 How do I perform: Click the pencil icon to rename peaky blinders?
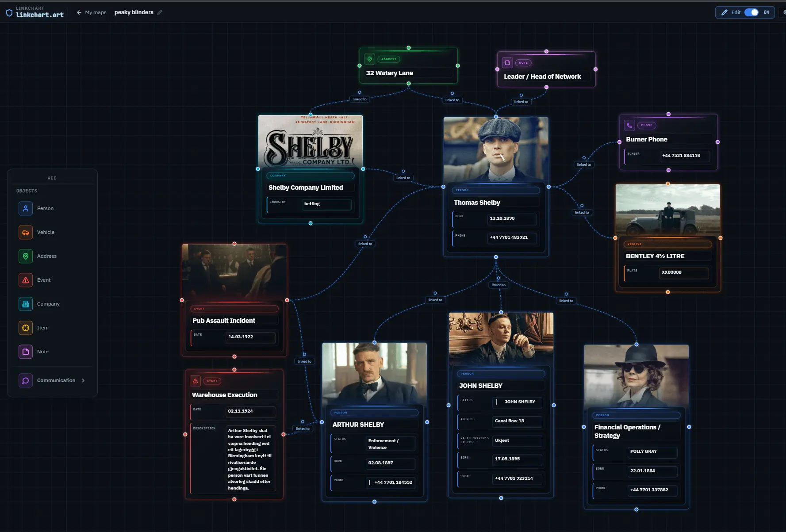pos(160,12)
